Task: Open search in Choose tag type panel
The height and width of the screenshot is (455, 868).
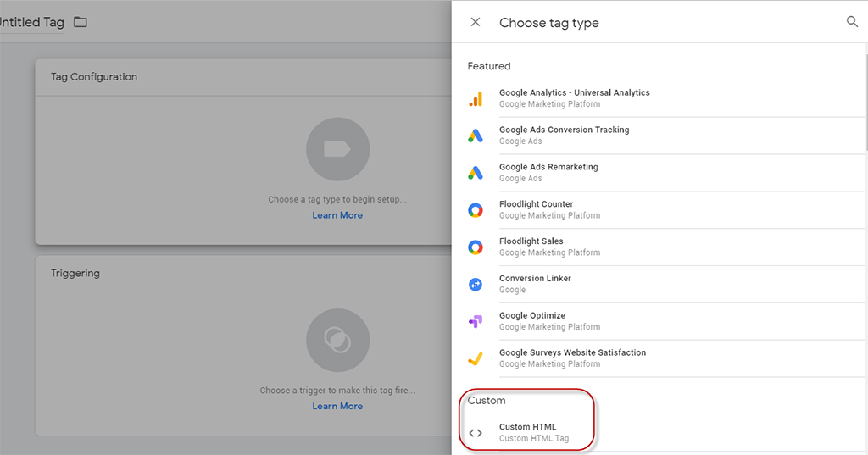Action: 852,21
